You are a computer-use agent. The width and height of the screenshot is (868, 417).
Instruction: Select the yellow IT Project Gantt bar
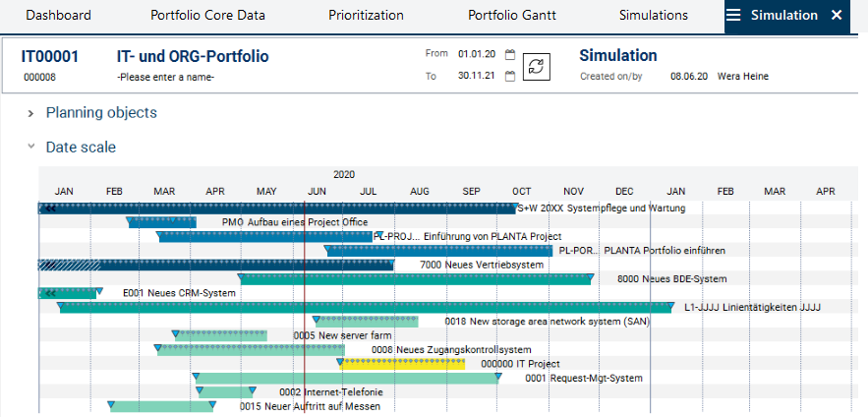(403, 364)
